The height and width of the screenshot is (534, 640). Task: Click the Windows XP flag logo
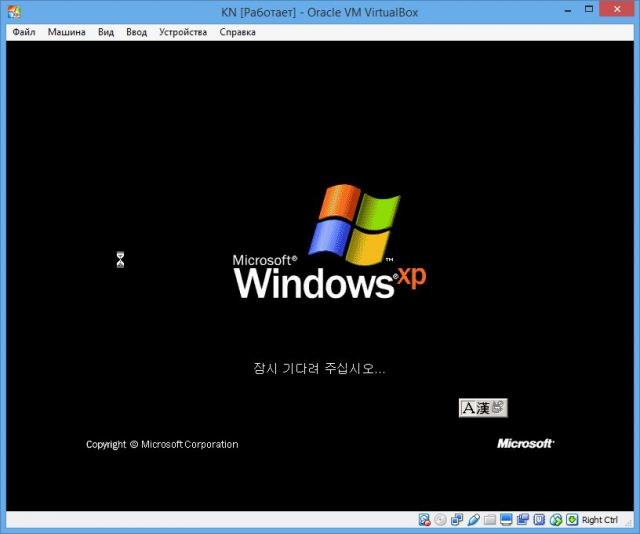[x=354, y=224]
